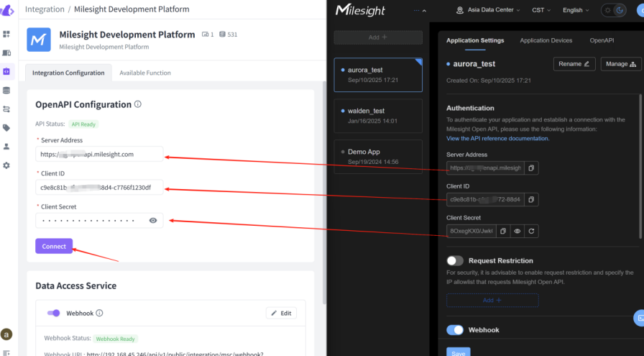
Task: Click the Milesight logo in dark header
Action: pyautogui.click(x=360, y=10)
